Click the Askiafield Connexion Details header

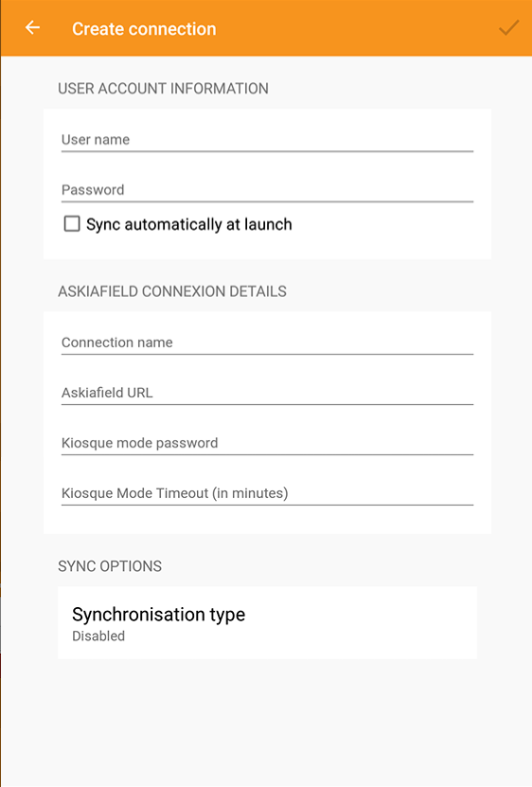click(x=172, y=291)
